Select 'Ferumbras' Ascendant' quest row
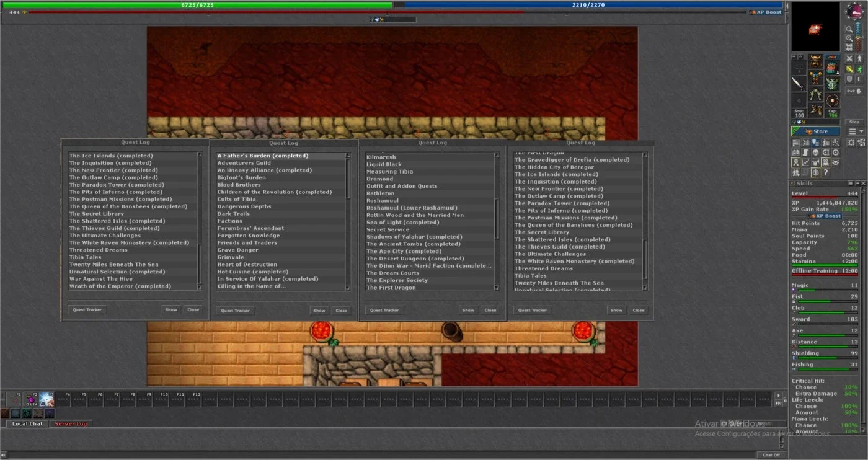Screen dimensions: 868x460 point(281,228)
